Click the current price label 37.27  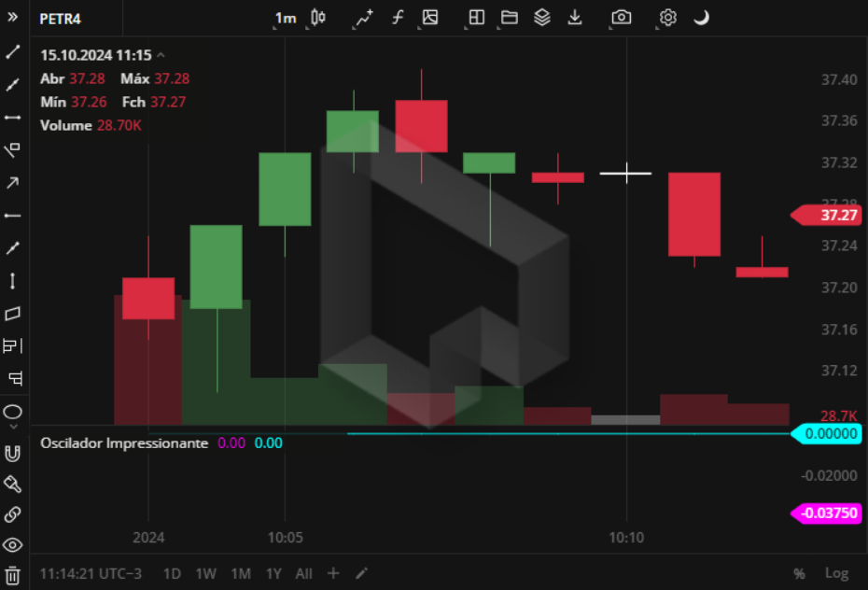coord(825,216)
